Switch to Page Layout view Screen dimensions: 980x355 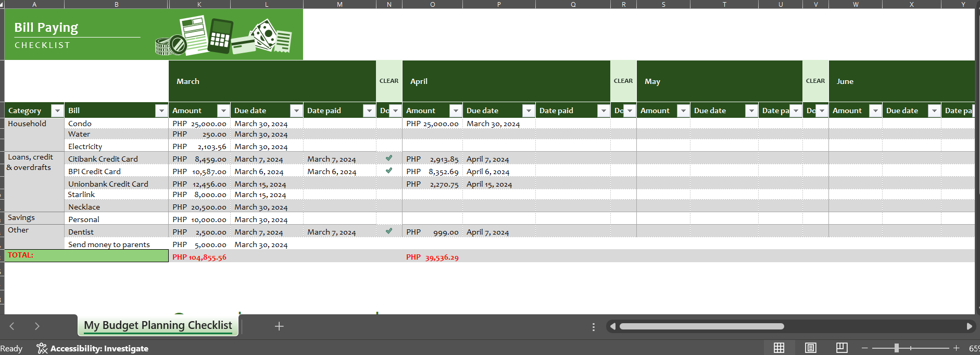pyautogui.click(x=811, y=348)
